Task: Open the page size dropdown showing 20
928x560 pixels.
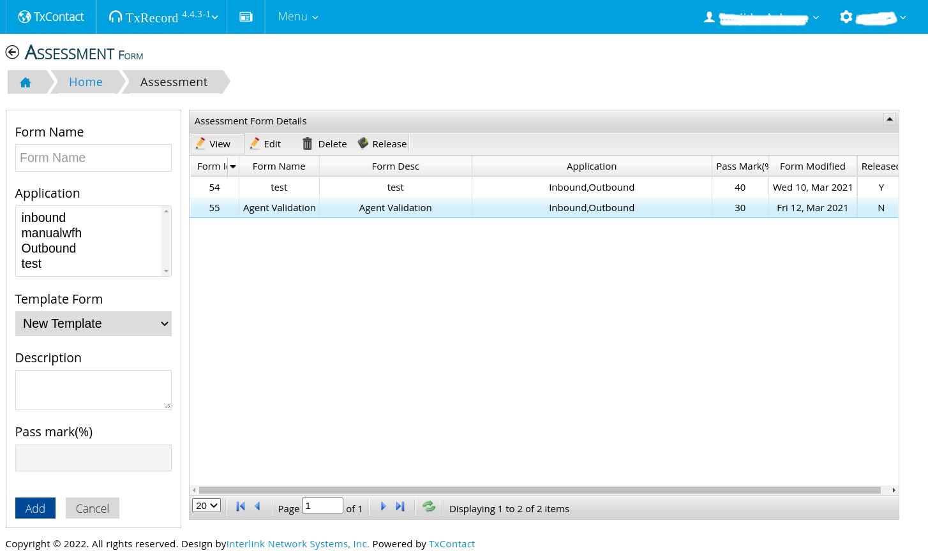Action: click(206, 506)
